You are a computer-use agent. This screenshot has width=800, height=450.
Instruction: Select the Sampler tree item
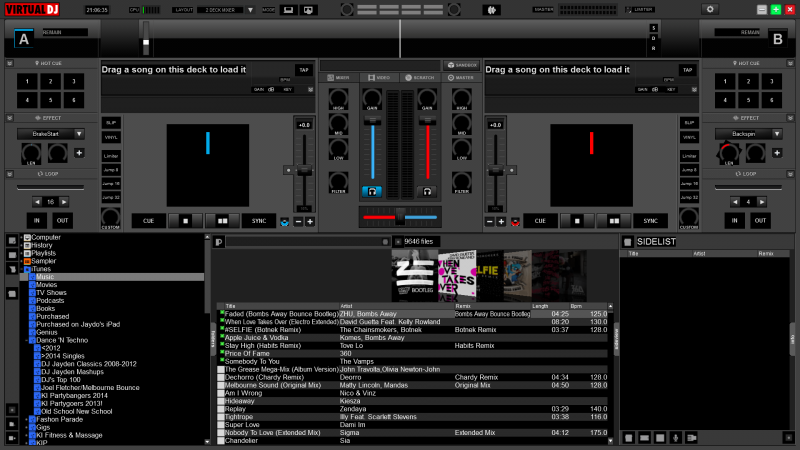point(43,261)
